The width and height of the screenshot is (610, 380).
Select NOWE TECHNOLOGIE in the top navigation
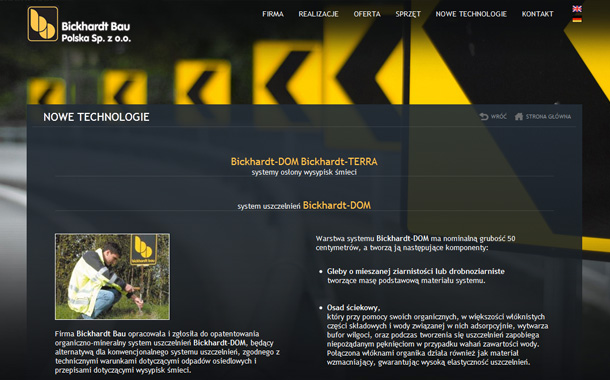coord(471,14)
